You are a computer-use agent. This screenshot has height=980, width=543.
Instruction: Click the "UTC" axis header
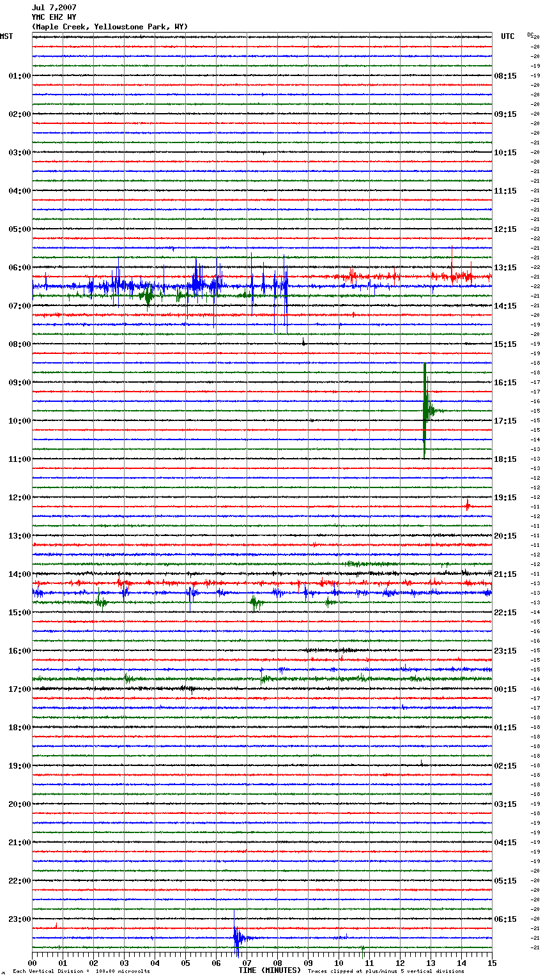coord(508,36)
